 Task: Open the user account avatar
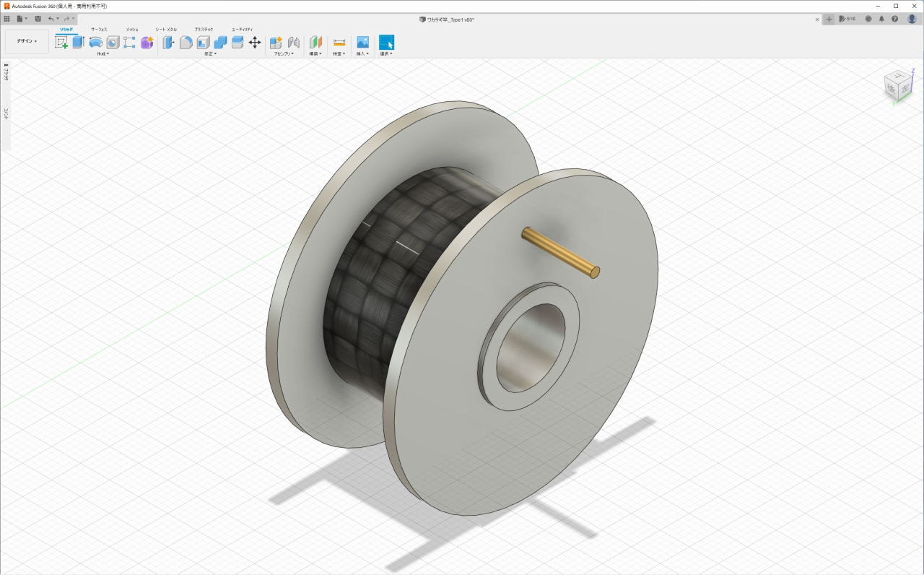pyautogui.click(x=912, y=19)
